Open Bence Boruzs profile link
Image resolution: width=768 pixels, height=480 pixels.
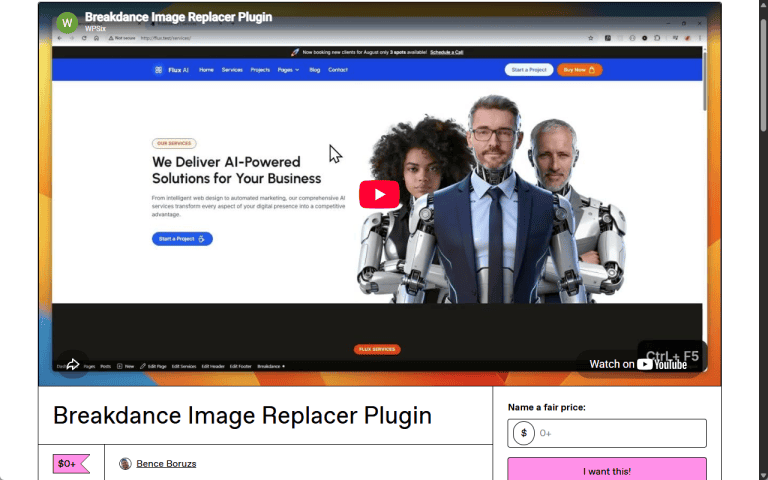tap(166, 463)
